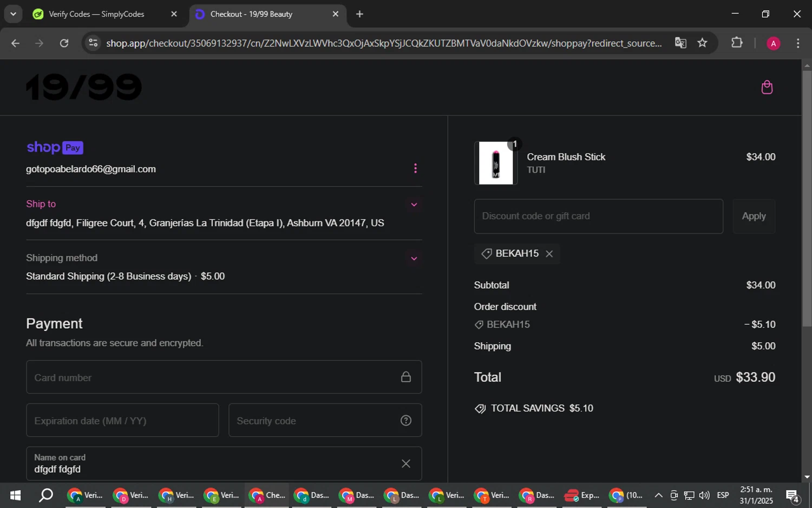
Task: Open the Windows Start menu
Action: click(x=15, y=495)
